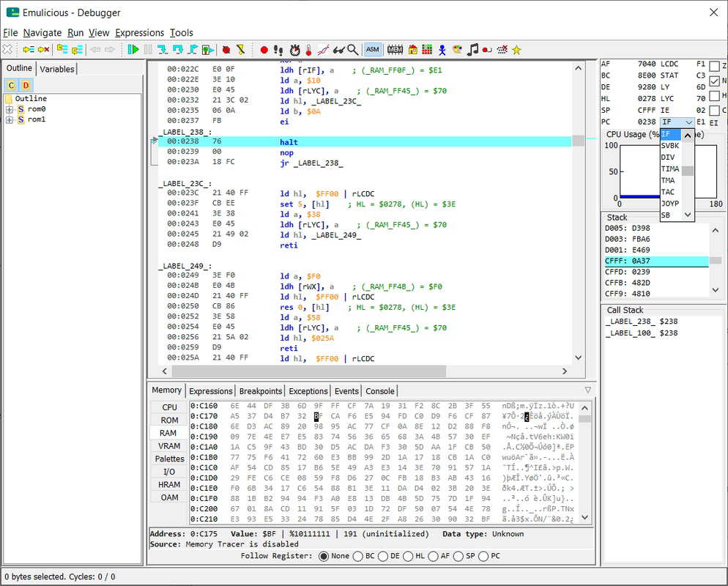Viewport: 728px width, 586px height.
Task: Switch to the Variables tab
Action: click(x=56, y=69)
